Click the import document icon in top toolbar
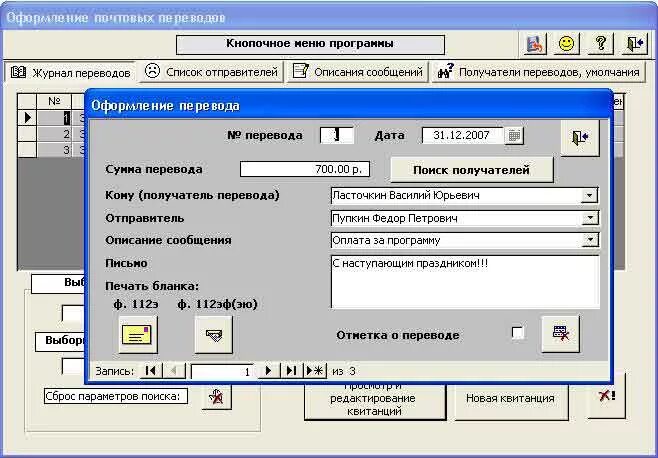This screenshot has width=658, height=458. pos(535,44)
